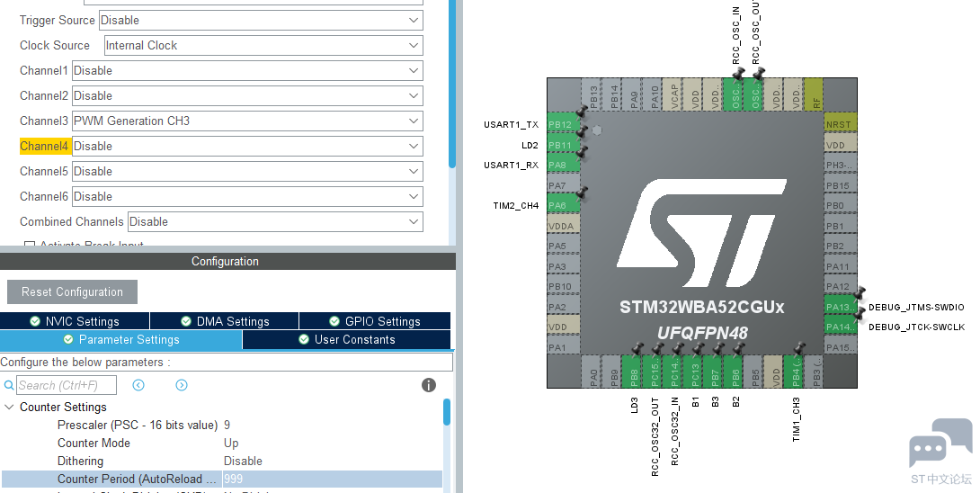Select the NRST pin on chip
Image resolution: width=980 pixels, height=493 pixels.
point(841,124)
